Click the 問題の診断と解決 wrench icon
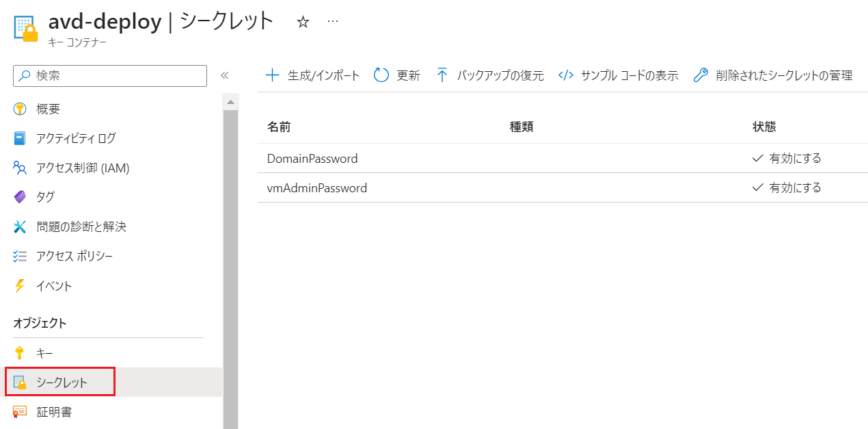868x429 pixels. coord(20,226)
